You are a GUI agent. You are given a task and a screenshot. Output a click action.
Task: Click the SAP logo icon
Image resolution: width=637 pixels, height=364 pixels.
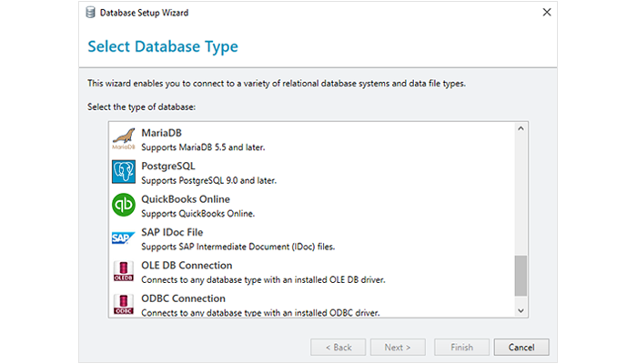click(x=123, y=238)
